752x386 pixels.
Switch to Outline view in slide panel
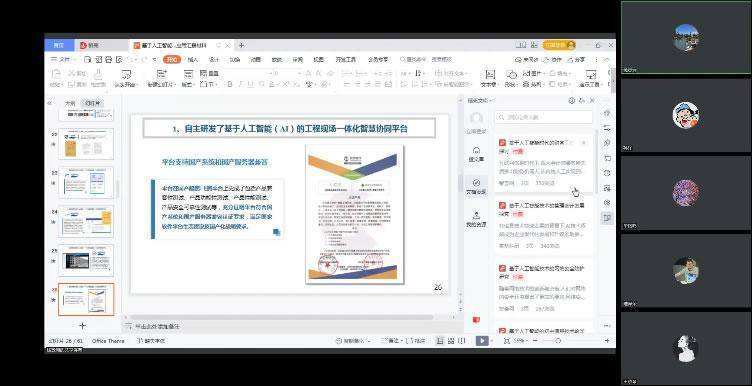[x=70, y=103]
